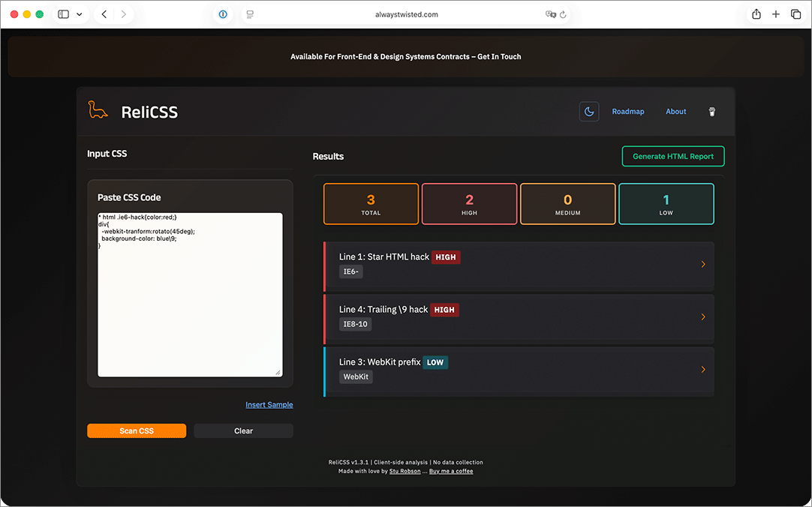Open the Stu Robson link

pos(405,471)
